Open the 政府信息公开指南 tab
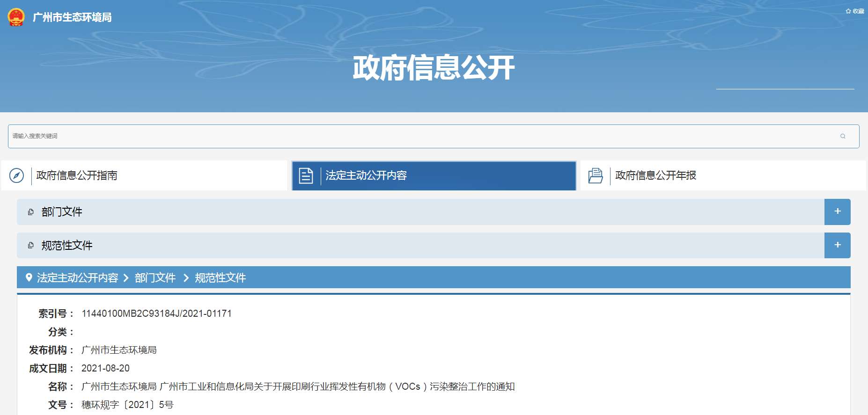This screenshot has width=868, height=415. pyautogui.click(x=77, y=175)
